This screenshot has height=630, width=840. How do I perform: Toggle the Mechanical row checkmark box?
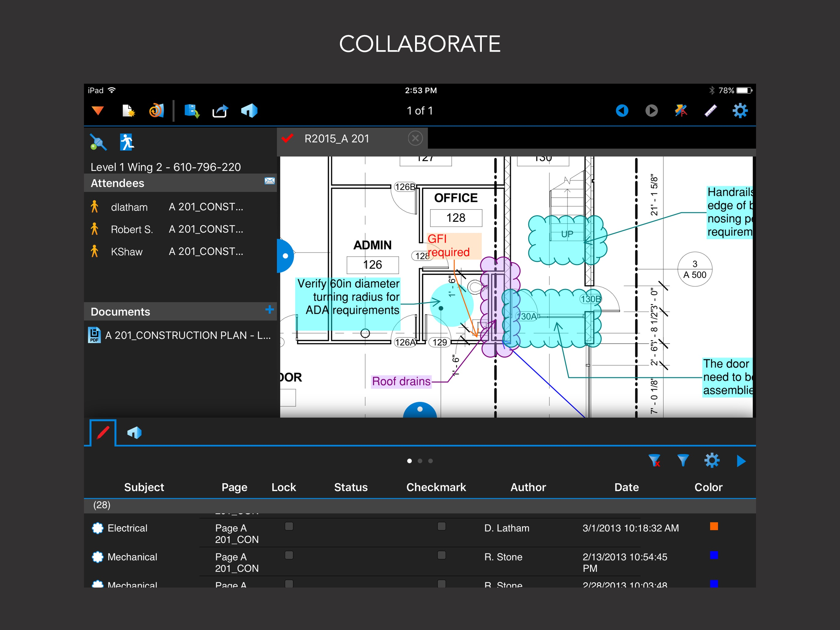[x=441, y=555]
